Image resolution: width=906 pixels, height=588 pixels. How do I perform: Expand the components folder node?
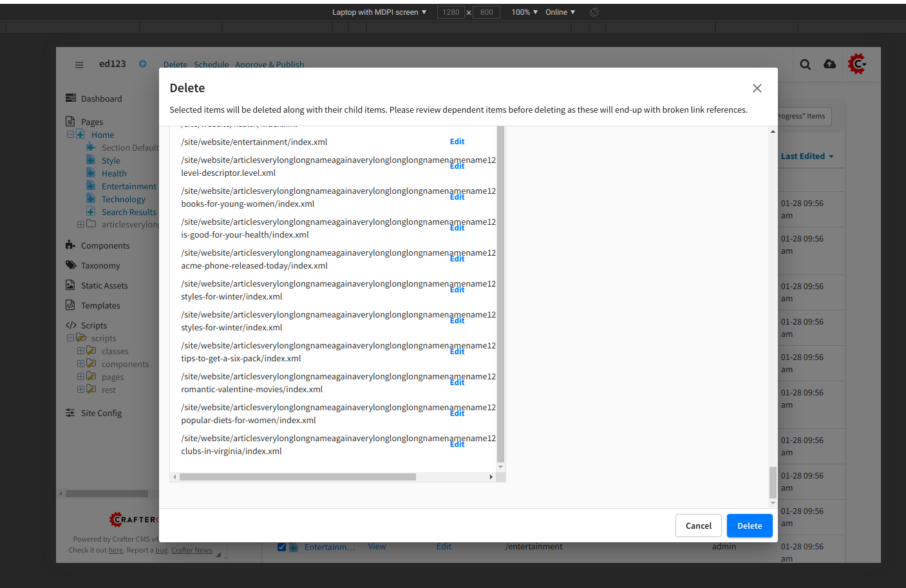click(x=80, y=363)
